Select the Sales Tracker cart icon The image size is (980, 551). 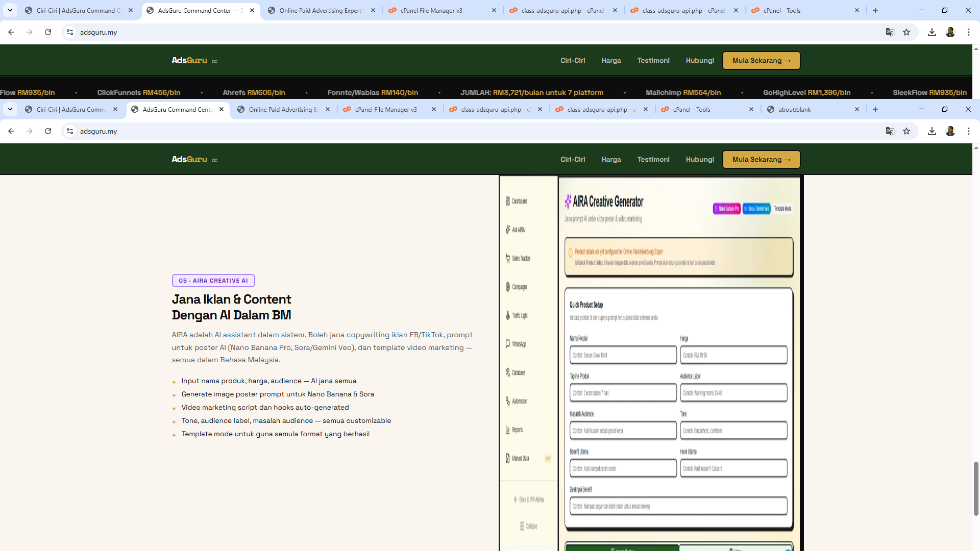click(508, 258)
